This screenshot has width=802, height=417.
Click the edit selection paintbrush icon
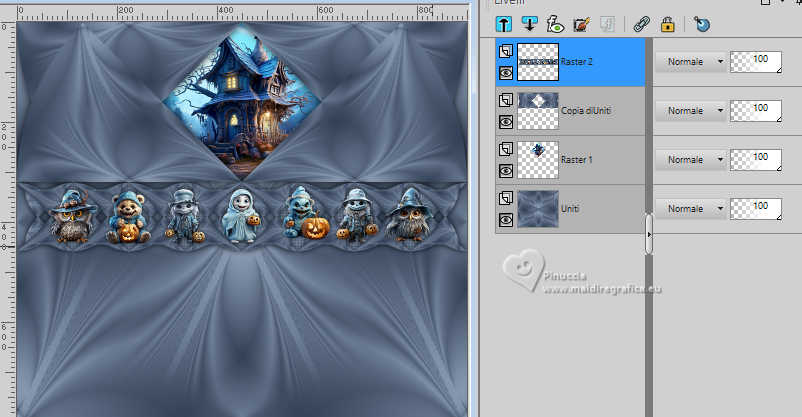coord(582,24)
